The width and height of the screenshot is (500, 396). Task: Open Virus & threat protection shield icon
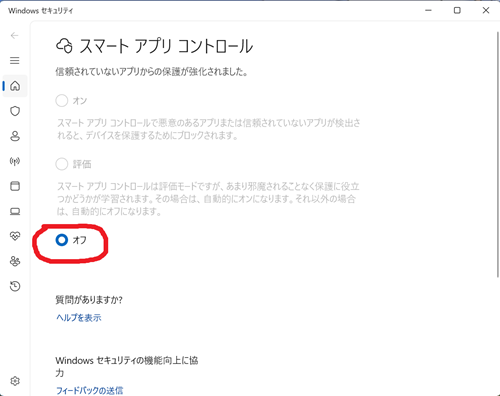click(x=15, y=111)
